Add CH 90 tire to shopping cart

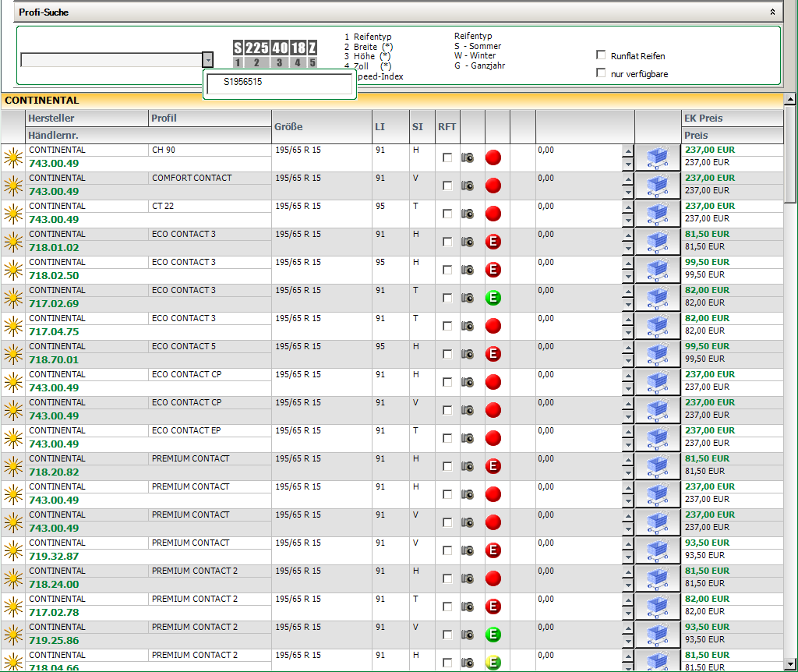pyautogui.click(x=658, y=157)
